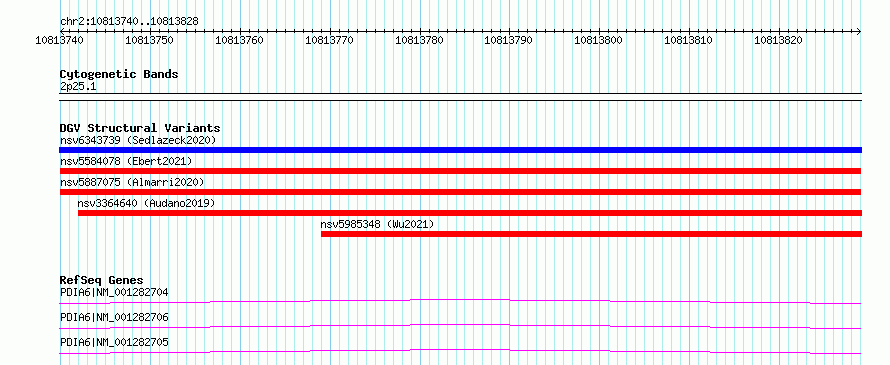Click ruler position 10813760
Image resolution: width=890 pixels, height=365 pixels.
coord(240,40)
